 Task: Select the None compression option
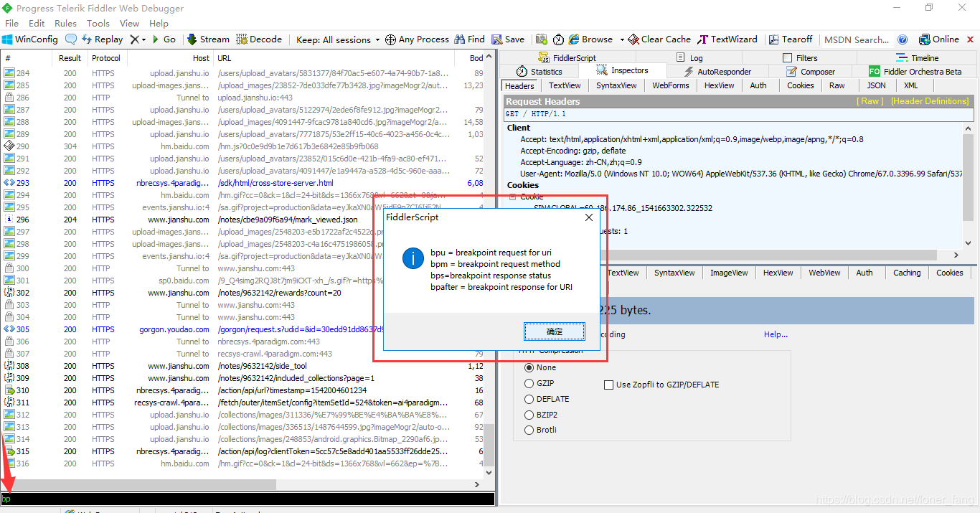point(541,367)
